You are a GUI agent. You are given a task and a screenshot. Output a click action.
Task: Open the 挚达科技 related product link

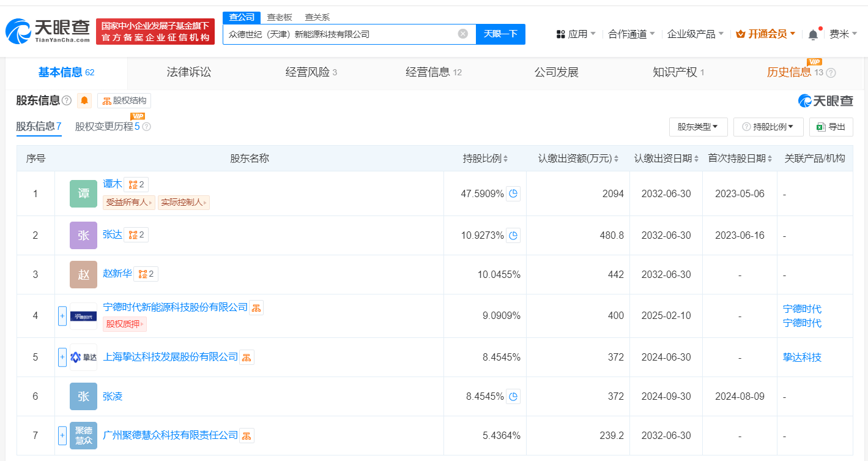tap(802, 357)
